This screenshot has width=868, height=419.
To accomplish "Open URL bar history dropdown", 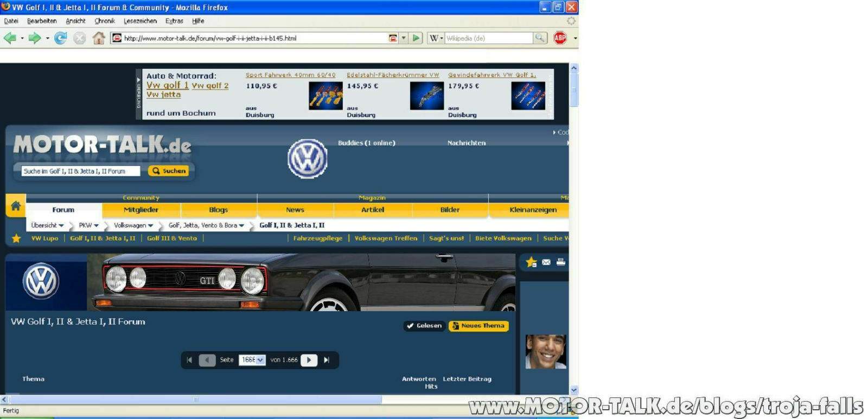I will tap(404, 38).
